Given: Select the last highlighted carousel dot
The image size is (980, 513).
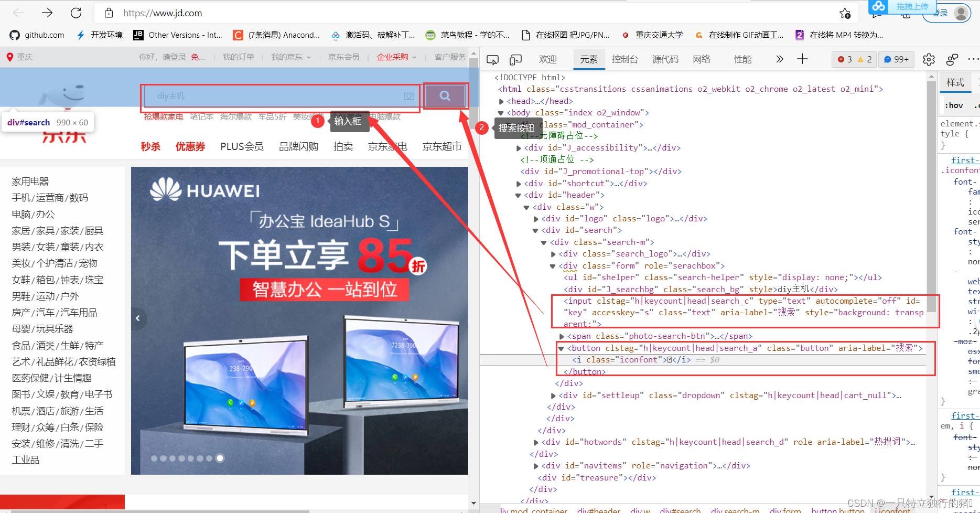Looking at the screenshot, I should coord(220,458).
